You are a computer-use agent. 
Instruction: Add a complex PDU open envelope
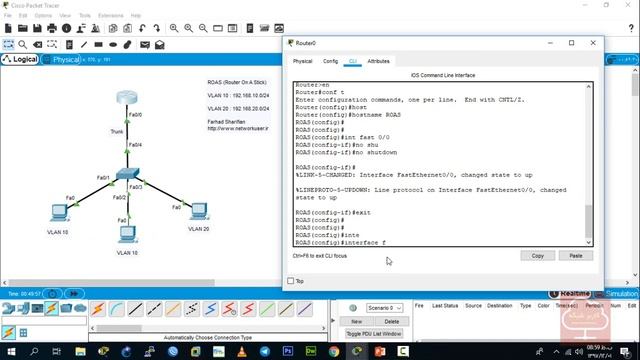click(160, 44)
